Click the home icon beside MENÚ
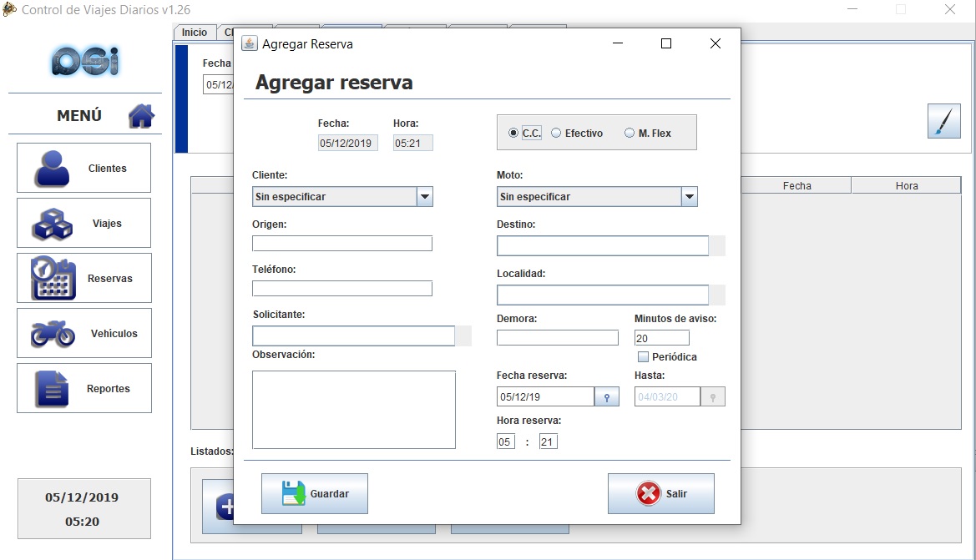The height and width of the screenshot is (560, 976). pyautogui.click(x=141, y=116)
